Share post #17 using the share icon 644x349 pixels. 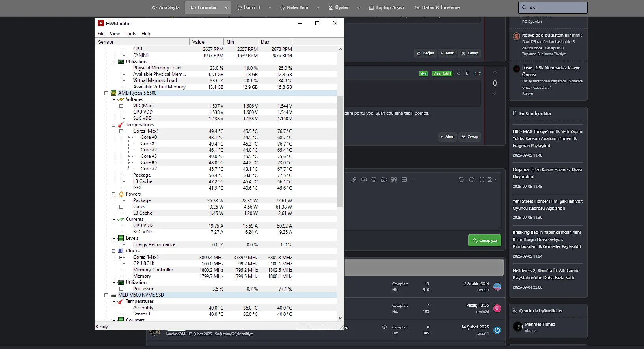[x=458, y=74]
